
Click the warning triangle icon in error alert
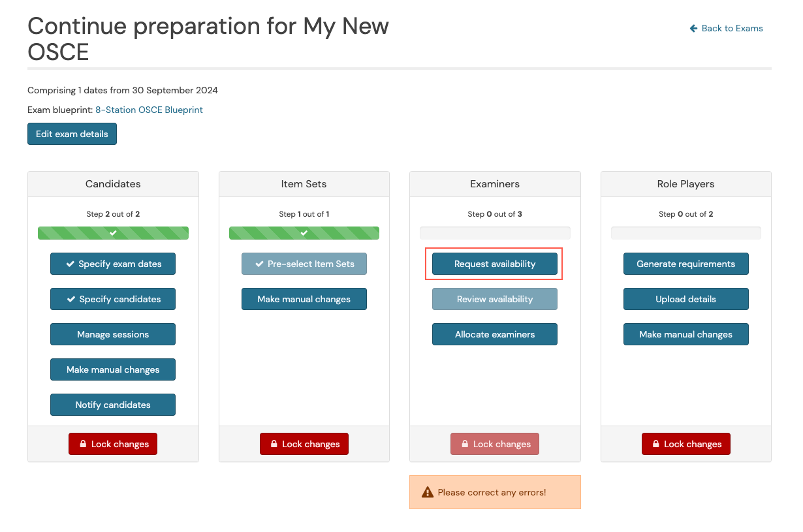[428, 492]
